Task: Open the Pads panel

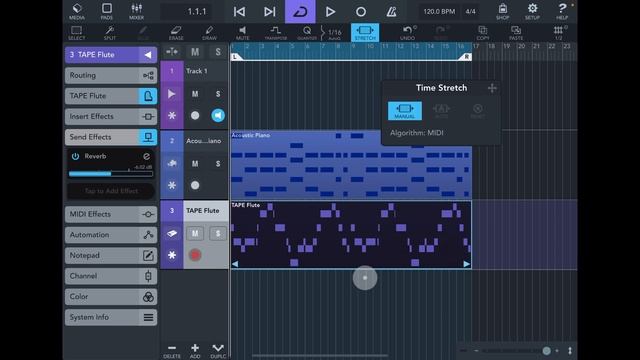Action: click(107, 11)
